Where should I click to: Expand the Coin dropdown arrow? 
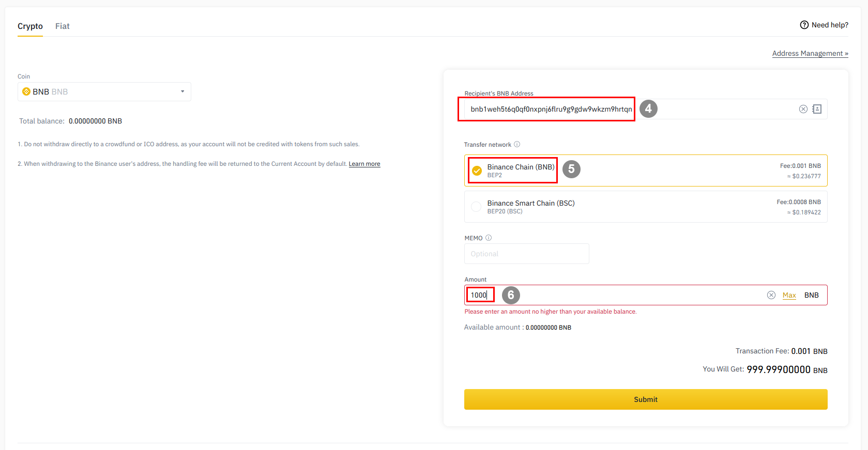(182, 91)
